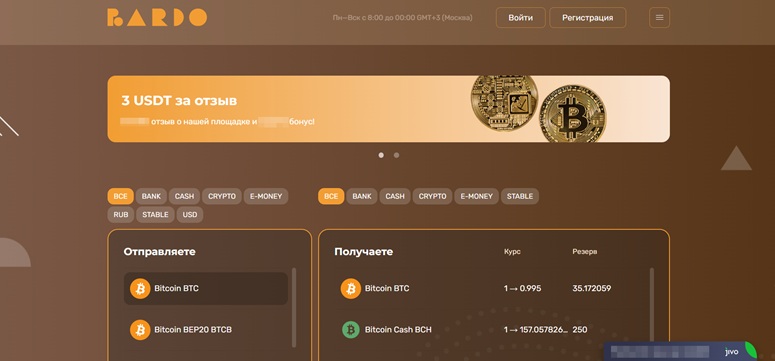Viewport: 775px width, 361px height.
Task: Filter send currencies by CRYPTO
Action: tap(222, 196)
